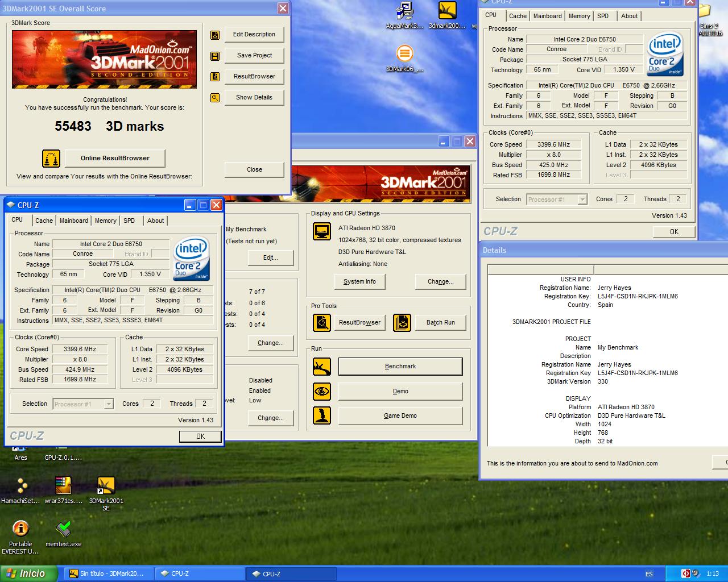The image size is (728, 582).
Task: Click the ATI Radeon HD 3870 display text
Action: point(367,228)
